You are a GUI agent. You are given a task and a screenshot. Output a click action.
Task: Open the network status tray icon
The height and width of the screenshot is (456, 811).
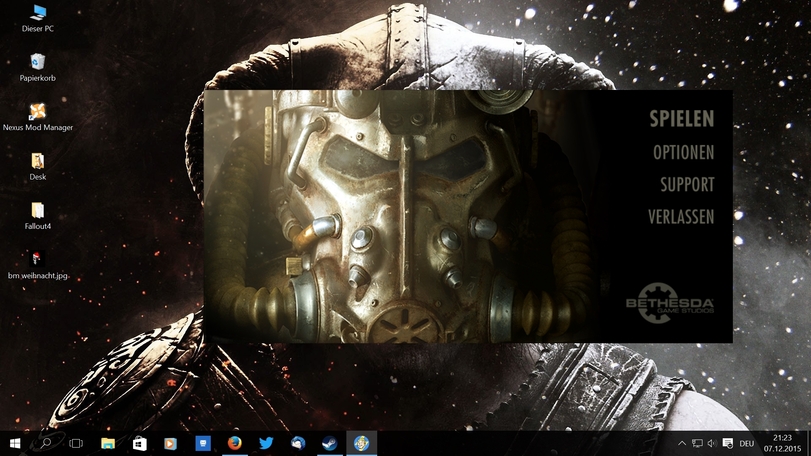pyautogui.click(x=697, y=443)
